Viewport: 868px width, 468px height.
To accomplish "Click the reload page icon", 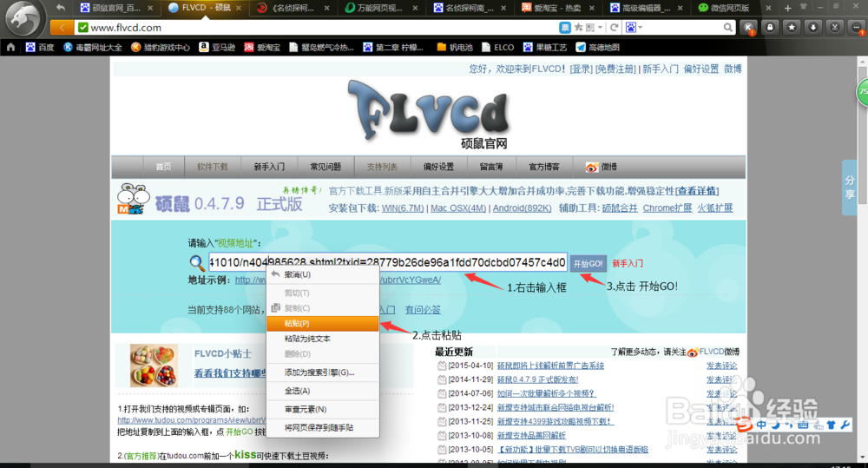I will click(614, 27).
